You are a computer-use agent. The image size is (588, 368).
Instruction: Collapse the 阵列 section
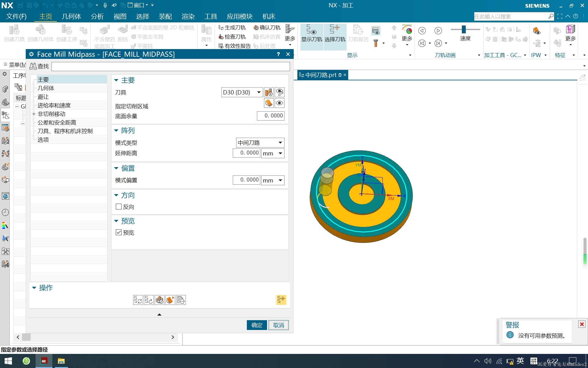tap(116, 131)
